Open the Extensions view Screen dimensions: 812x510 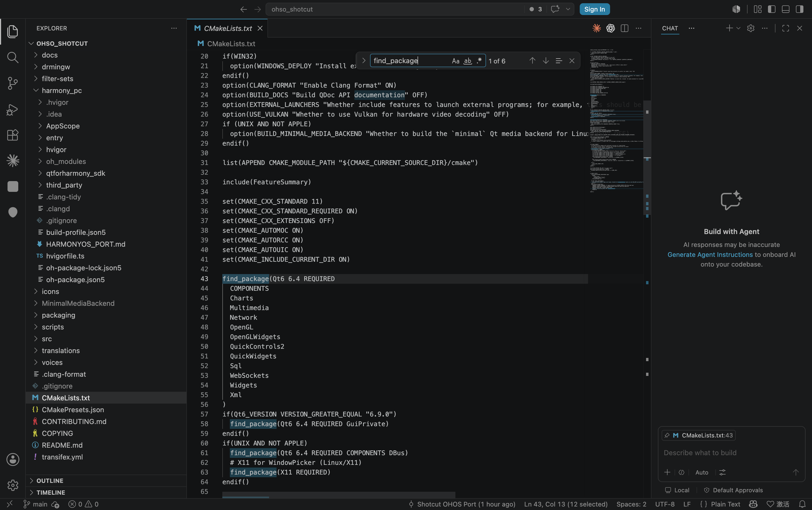[12, 135]
